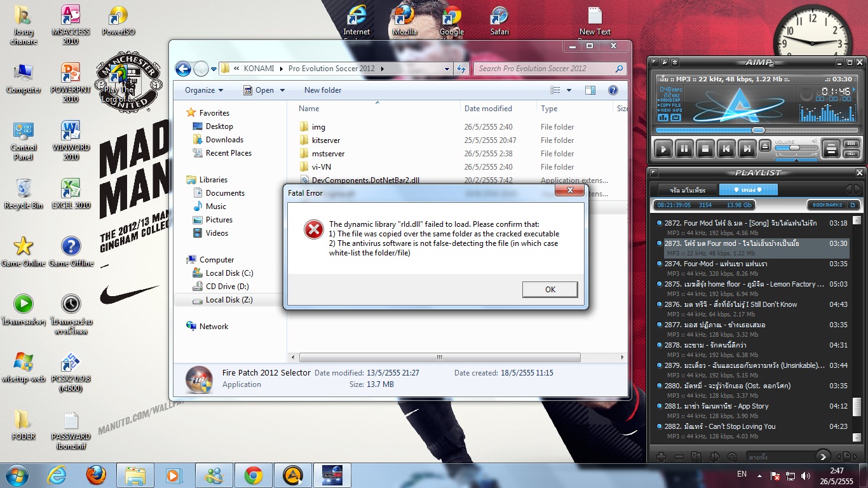The width and height of the screenshot is (868, 488).
Task: Focus the Search Pro Evolution Soccer 2012 box
Action: (550, 69)
